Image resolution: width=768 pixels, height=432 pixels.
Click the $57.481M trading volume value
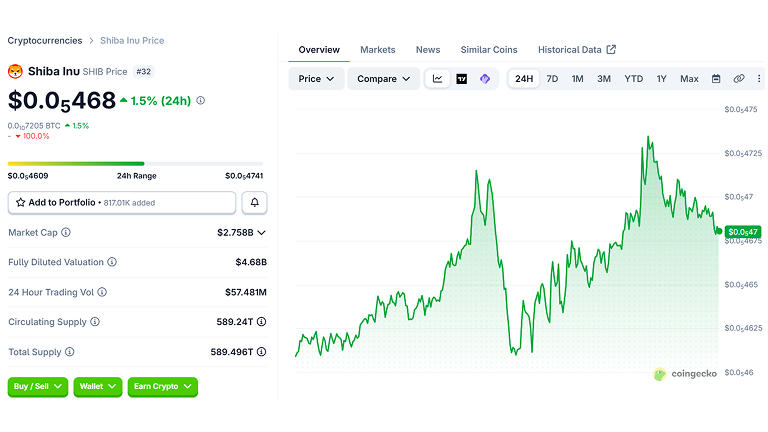pyautogui.click(x=246, y=292)
